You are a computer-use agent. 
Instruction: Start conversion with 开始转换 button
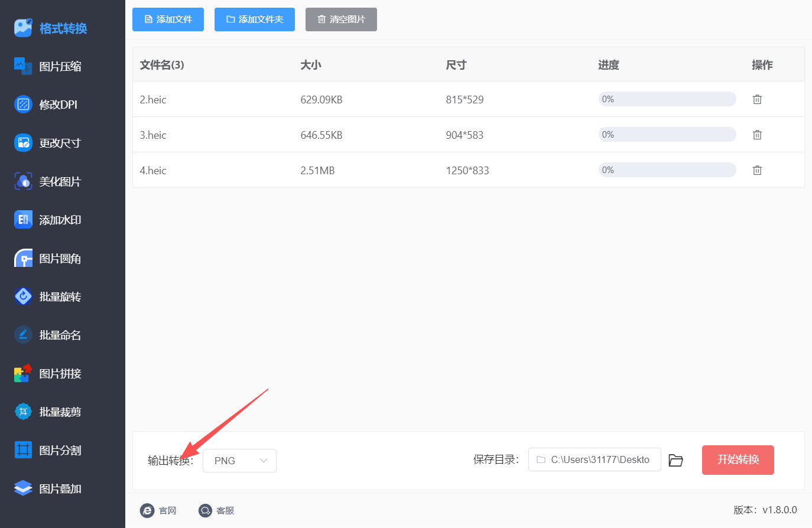click(738, 460)
